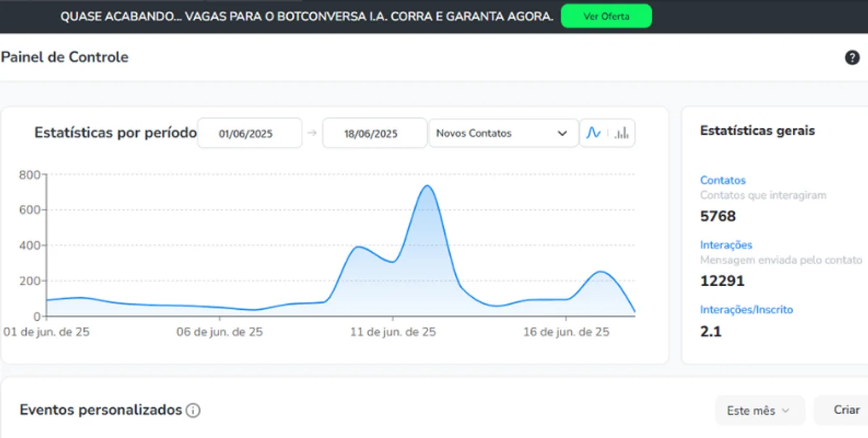Expand the Este mês period dropdown

759,410
